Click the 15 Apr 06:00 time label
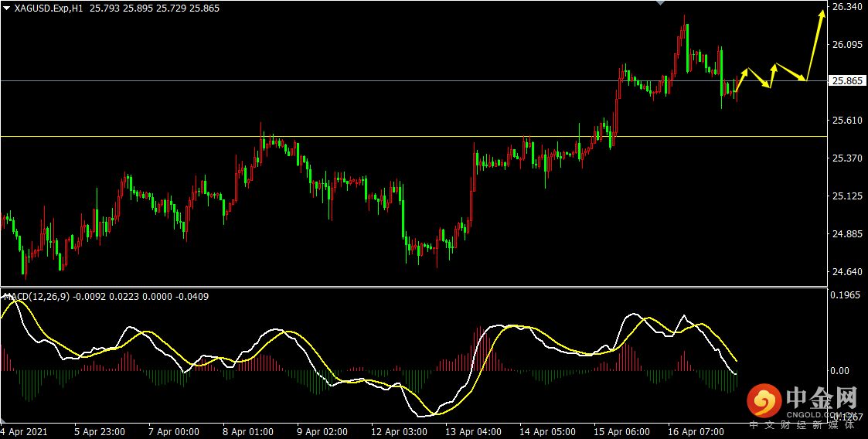This screenshot has width=868, height=439. (621, 431)
